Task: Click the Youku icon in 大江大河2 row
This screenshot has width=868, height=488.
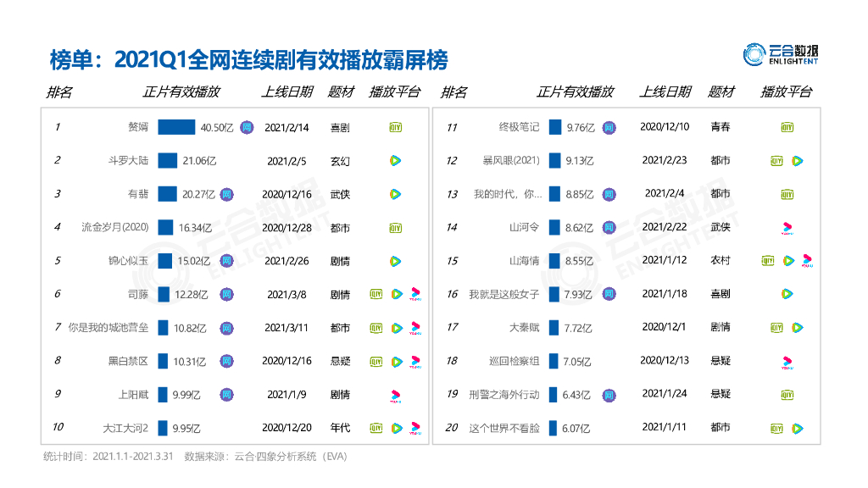Action: coord(415,428)
